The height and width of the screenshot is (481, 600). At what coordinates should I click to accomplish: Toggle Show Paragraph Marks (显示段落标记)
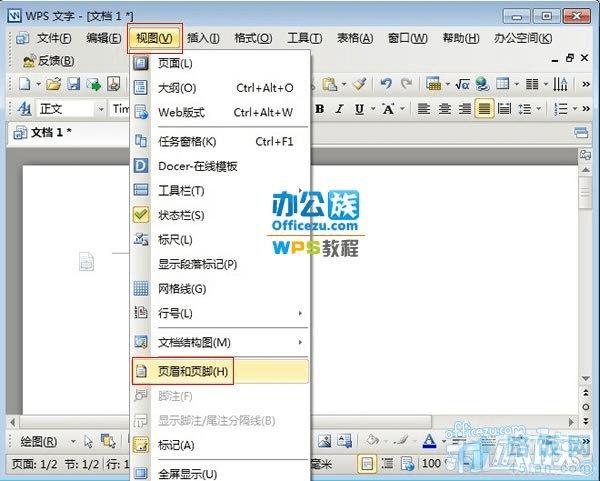click(220, 264)
